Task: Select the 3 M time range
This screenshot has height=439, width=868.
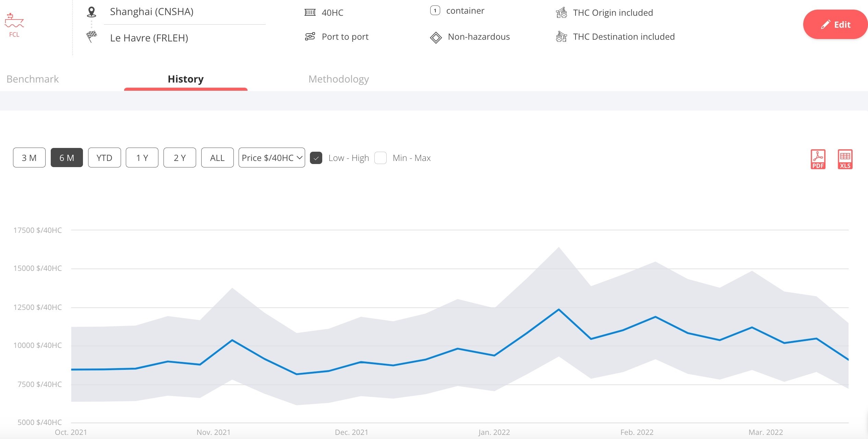Action: coord(29,158)
